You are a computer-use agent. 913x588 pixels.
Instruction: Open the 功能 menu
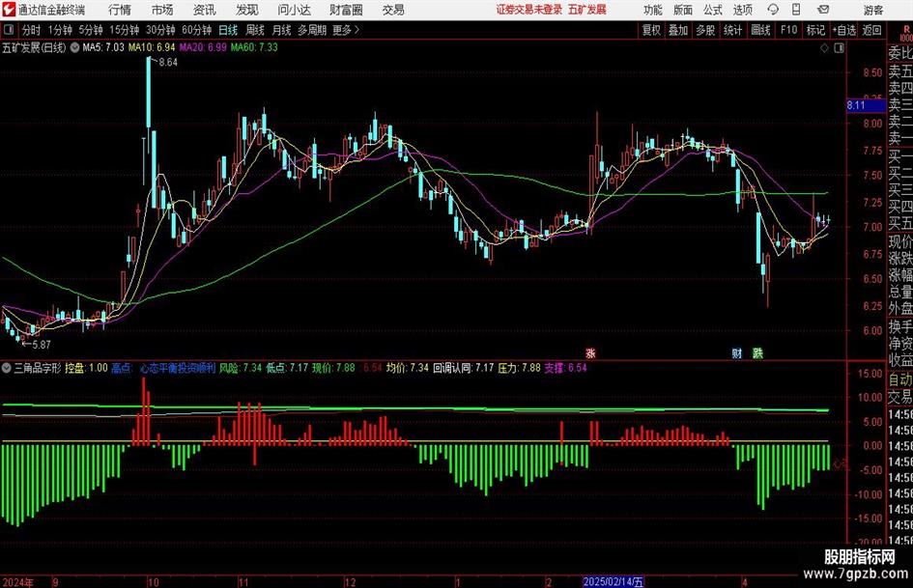click(653, 10)
